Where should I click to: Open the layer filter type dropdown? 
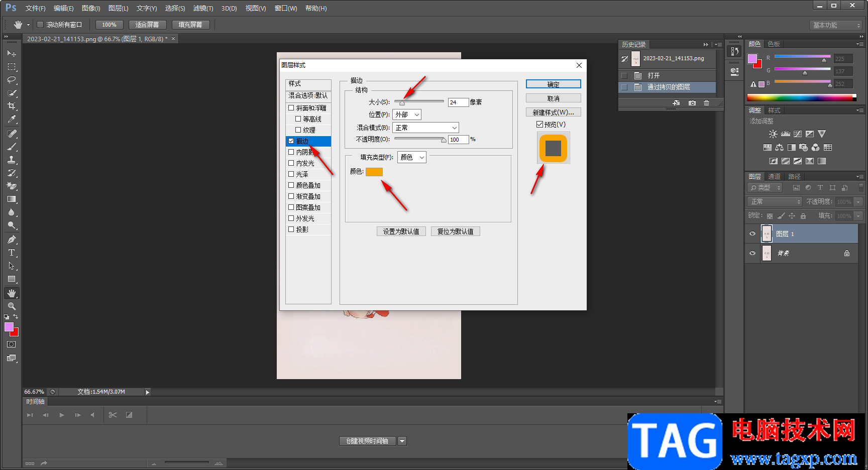tap(766, 187)
